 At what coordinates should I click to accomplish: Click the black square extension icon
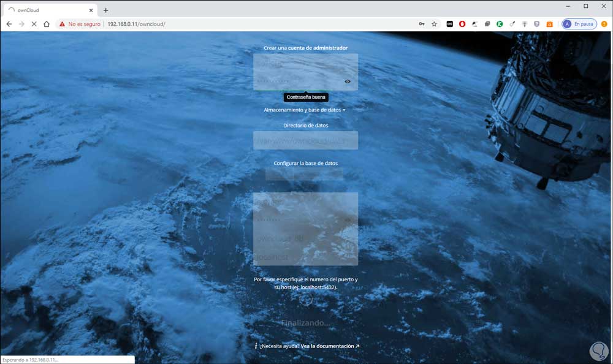coord(449,24)
